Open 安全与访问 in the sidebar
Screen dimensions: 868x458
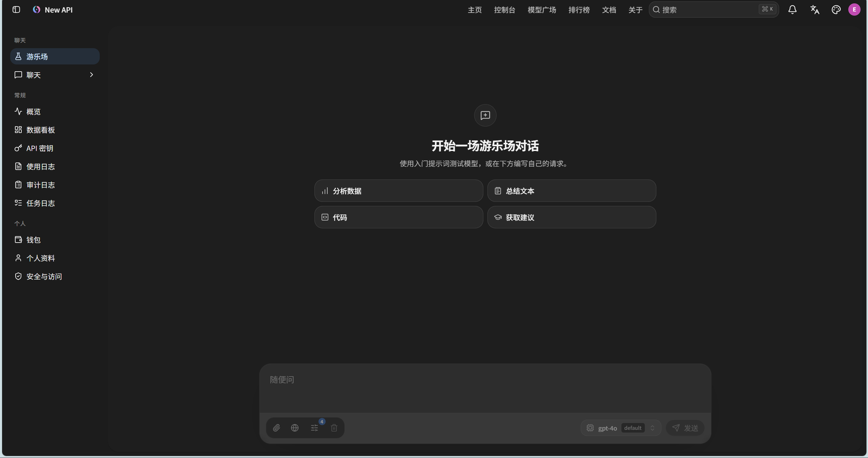pyautogui.click(x=55, y=277)
